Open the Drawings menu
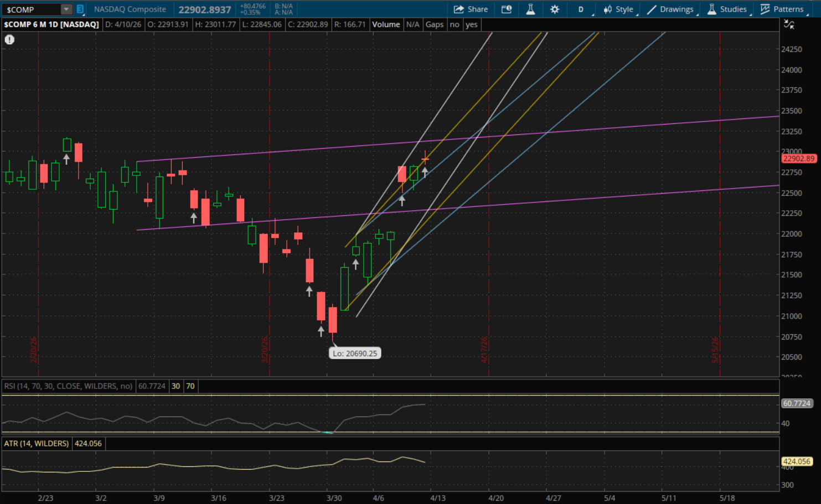 click(x=670, y=9)
